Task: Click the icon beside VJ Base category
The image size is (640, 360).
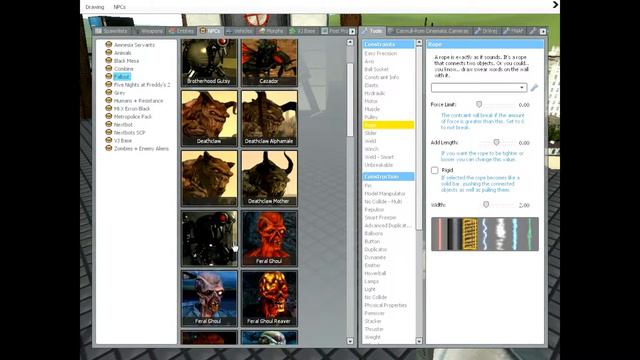Action: click(109, 140)
